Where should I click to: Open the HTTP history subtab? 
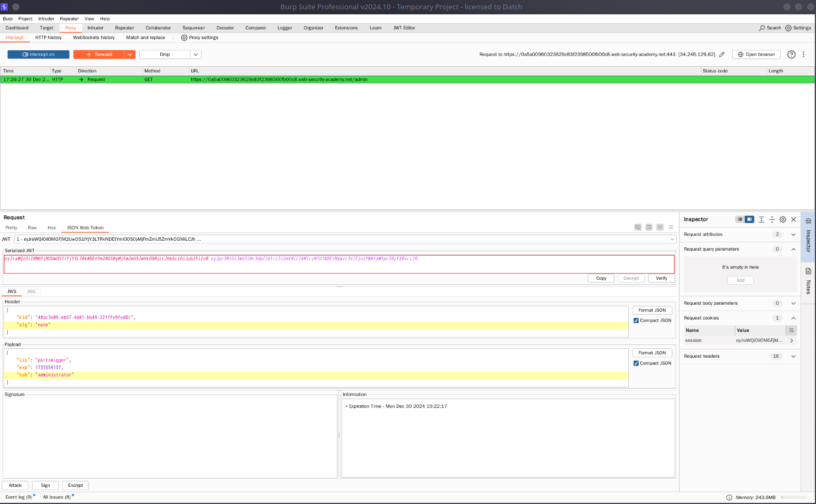click(x=49, y=38)
